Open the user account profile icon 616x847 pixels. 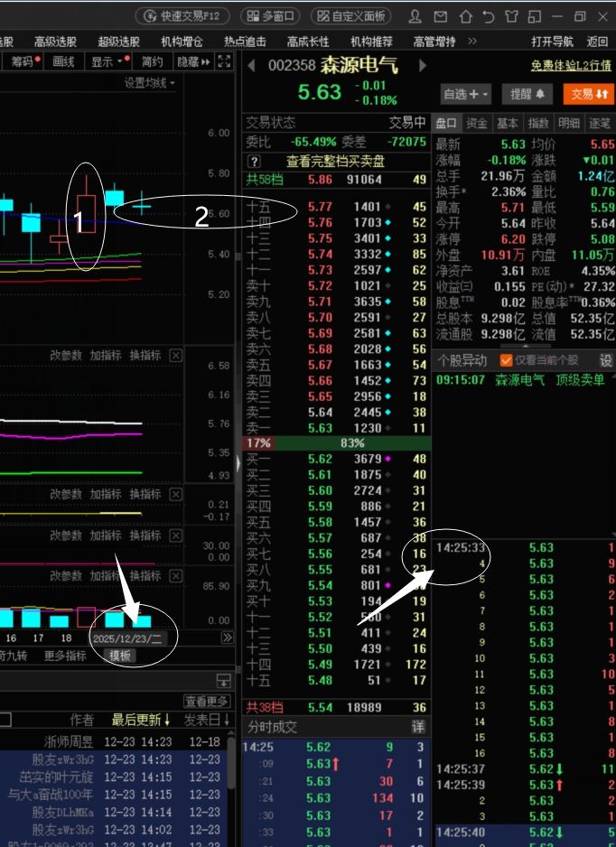415,17
